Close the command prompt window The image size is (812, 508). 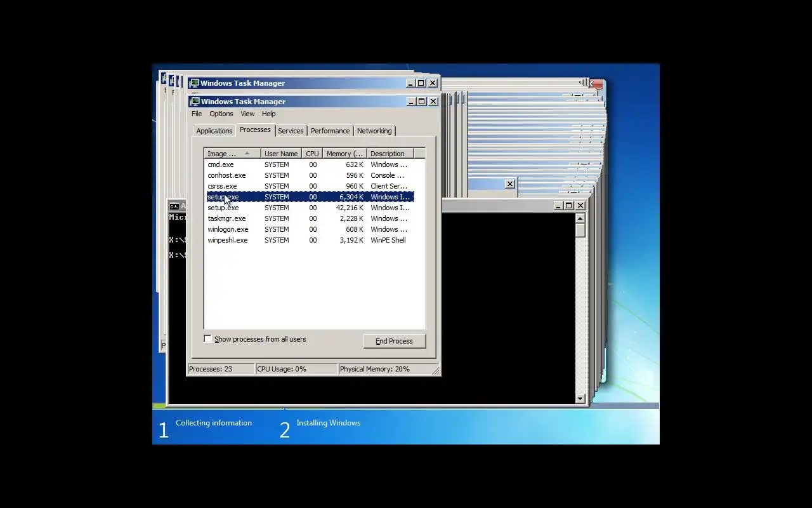coord(580,206)
